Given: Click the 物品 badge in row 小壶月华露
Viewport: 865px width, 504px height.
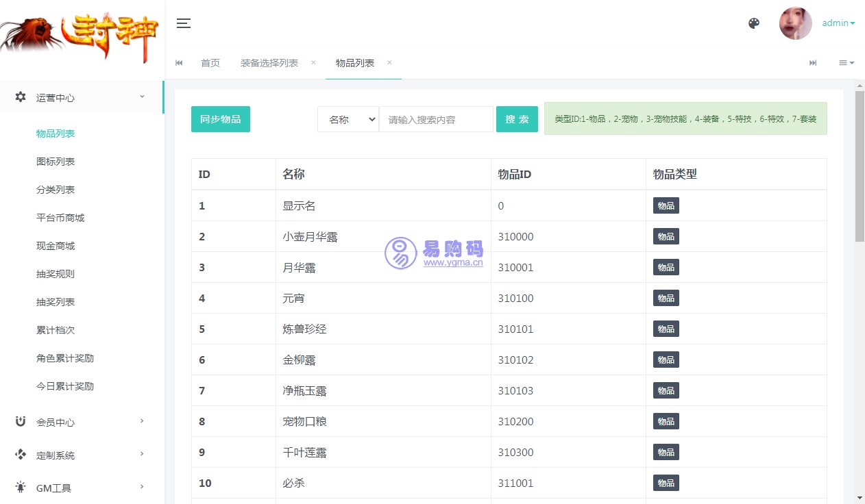Looking at the screenshot, I should [666, 236].
